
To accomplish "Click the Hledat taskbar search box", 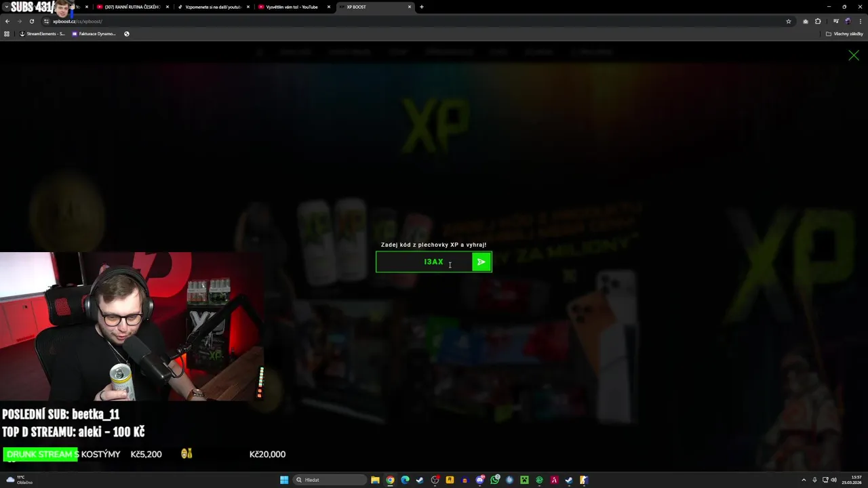I will click(x=330, y=480).
